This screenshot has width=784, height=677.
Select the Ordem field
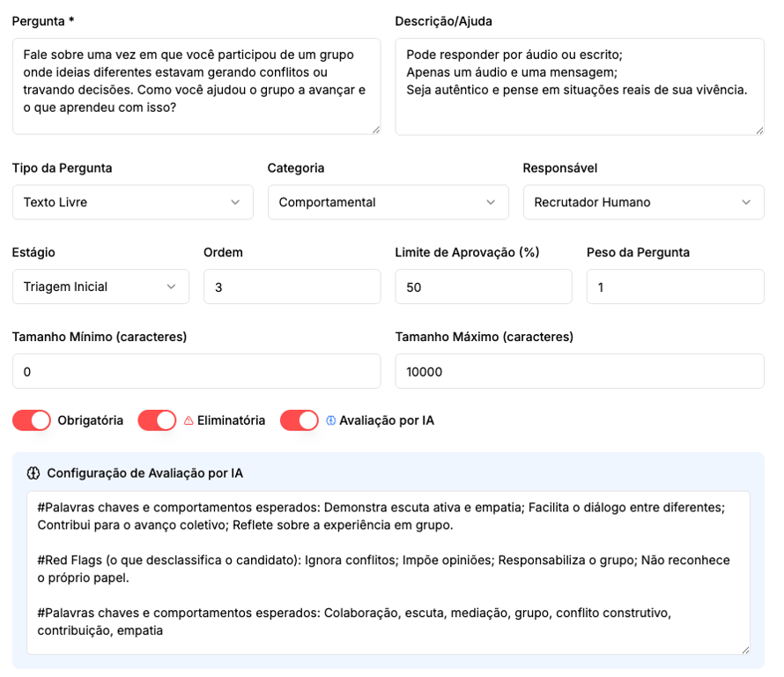(291, 287)
